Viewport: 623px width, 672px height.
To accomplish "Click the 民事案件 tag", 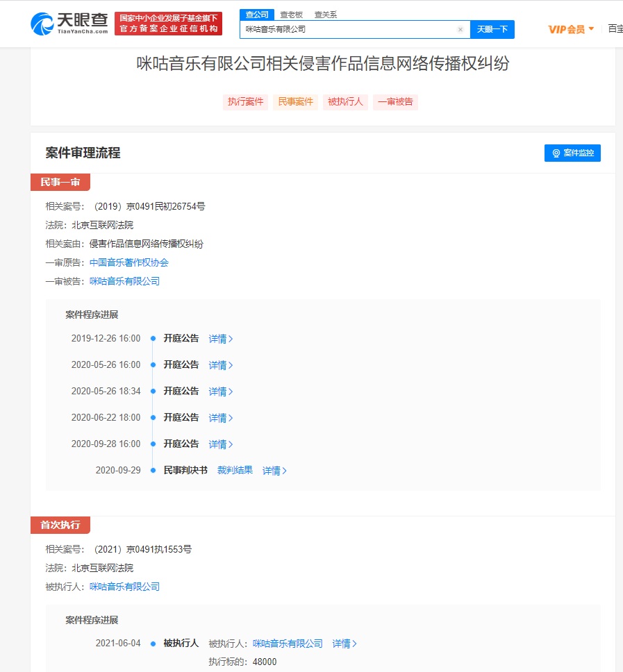I will (x=295, y=102).
